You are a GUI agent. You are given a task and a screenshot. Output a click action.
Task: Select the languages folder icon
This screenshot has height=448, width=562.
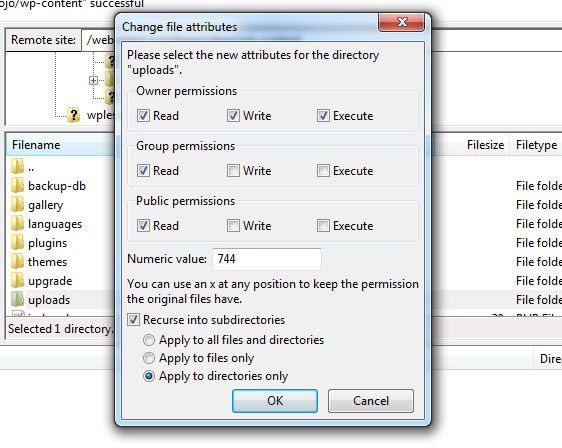(x=17, y=224)
